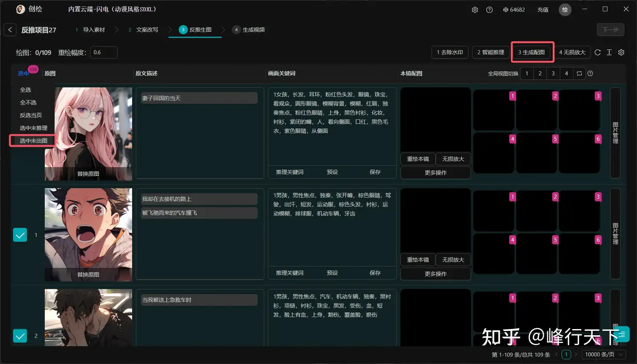Click the 创绘 app logo
This screenshot has height=364, width=637.
coord(20,9)
